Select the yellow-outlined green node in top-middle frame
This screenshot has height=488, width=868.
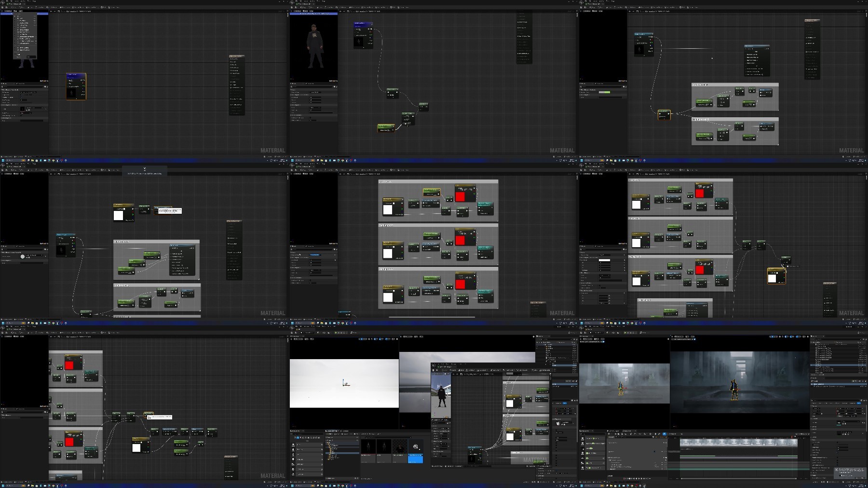(386, 128)
